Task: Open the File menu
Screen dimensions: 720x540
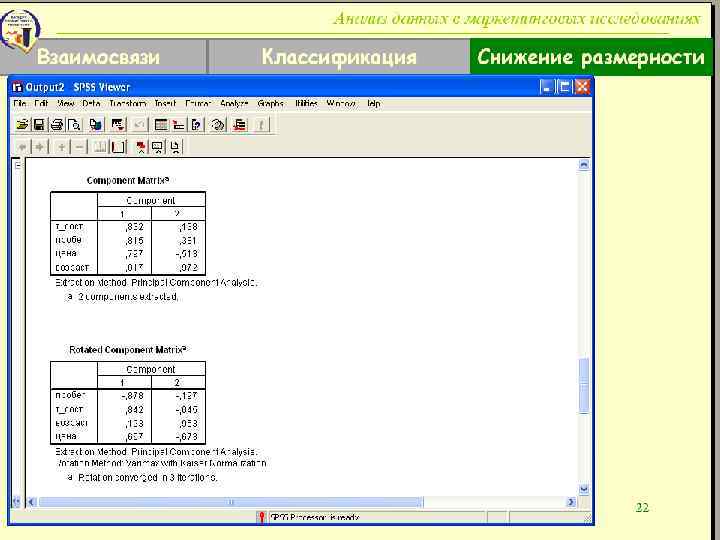Action: 20,104
